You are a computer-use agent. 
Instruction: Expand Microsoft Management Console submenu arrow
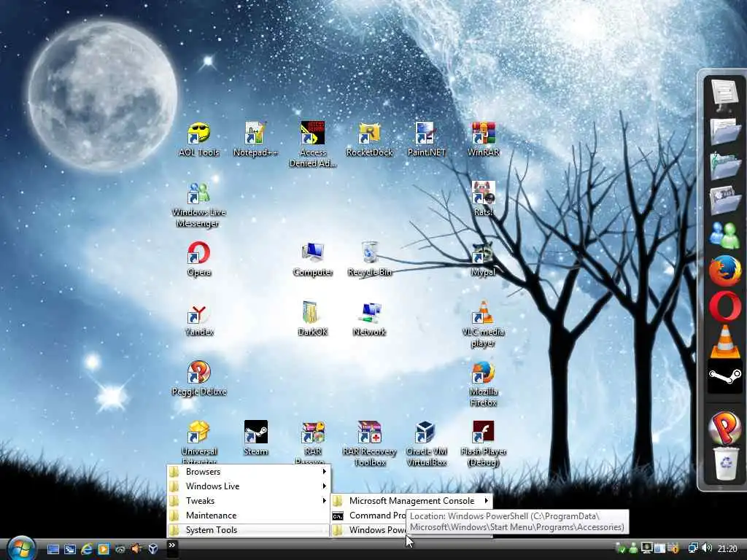486,501
